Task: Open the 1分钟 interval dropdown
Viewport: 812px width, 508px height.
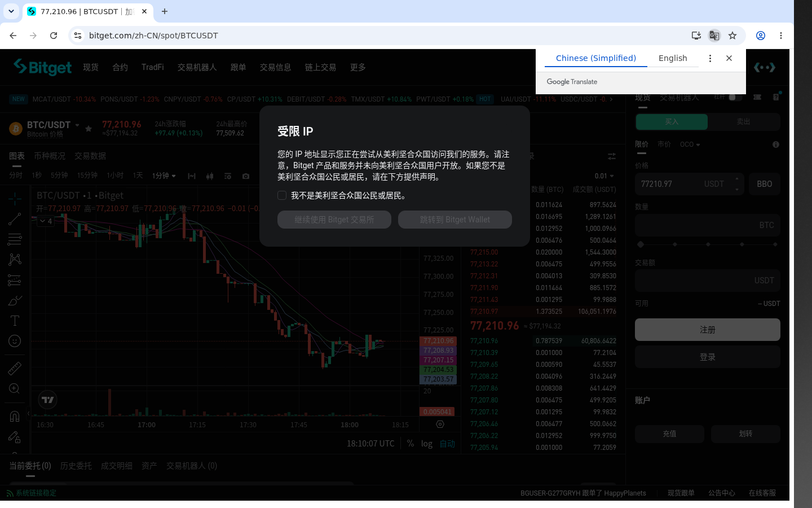Action: (x=164, y=176)
